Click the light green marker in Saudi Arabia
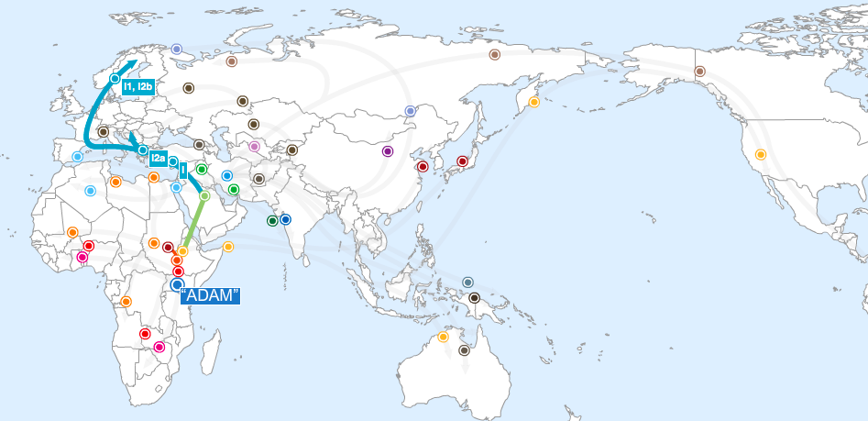The image size is (868, 421). (x=204, y=195)
